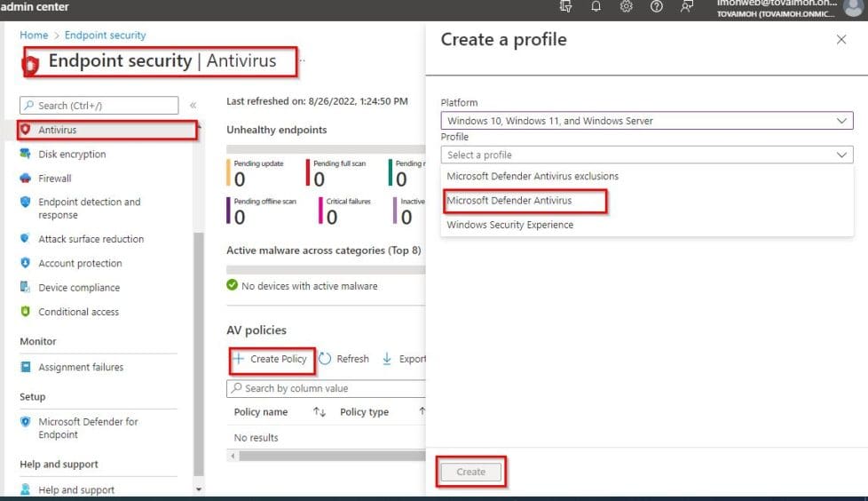Sort by Policy name arrows icon
The height and width of the screenshot is (501, 868).
click(320, 412)
